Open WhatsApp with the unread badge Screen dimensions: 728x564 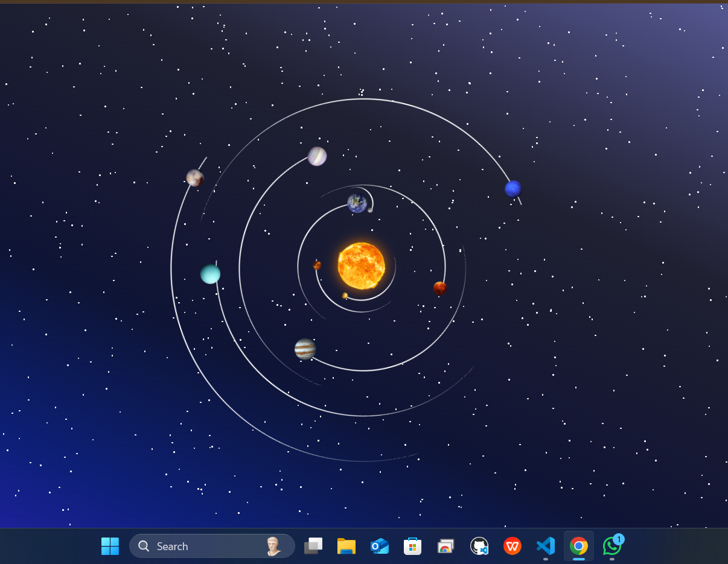click(x=611, y=547)
